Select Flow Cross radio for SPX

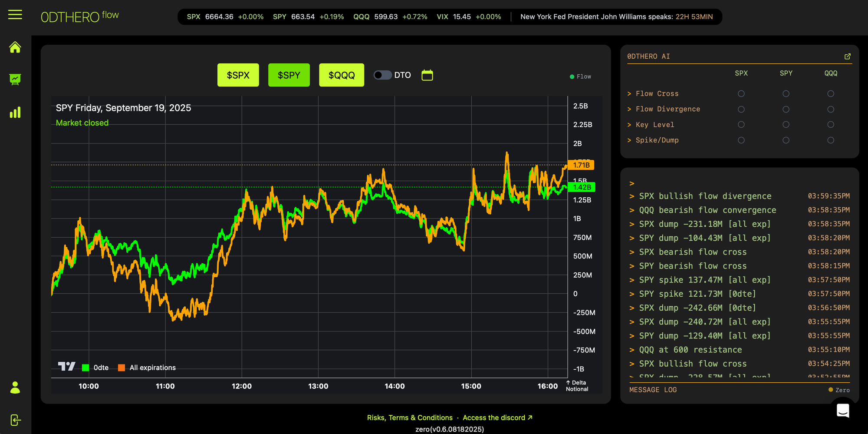(x=741, y=94)
